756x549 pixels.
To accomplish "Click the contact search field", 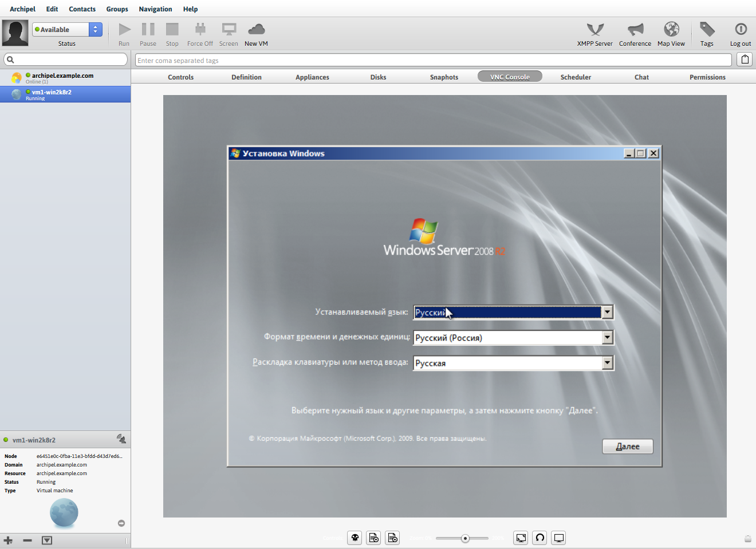I will (65, 60).
